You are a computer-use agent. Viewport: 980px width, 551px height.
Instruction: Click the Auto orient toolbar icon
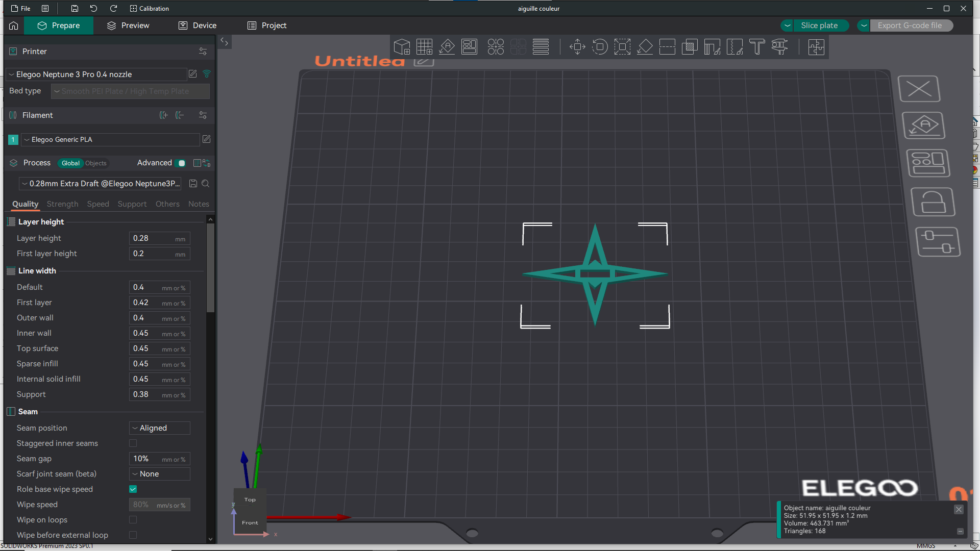[x=447, y=46]
